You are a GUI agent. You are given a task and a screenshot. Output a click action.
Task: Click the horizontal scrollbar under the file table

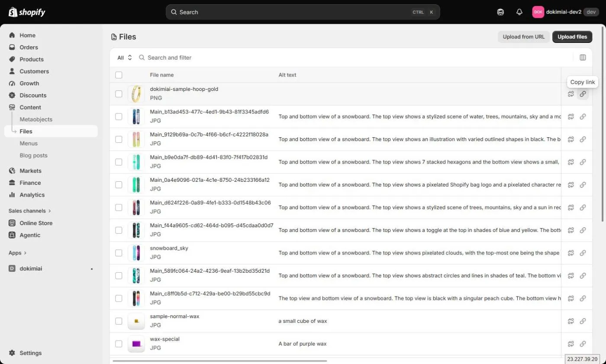click(x=220, y=361)
